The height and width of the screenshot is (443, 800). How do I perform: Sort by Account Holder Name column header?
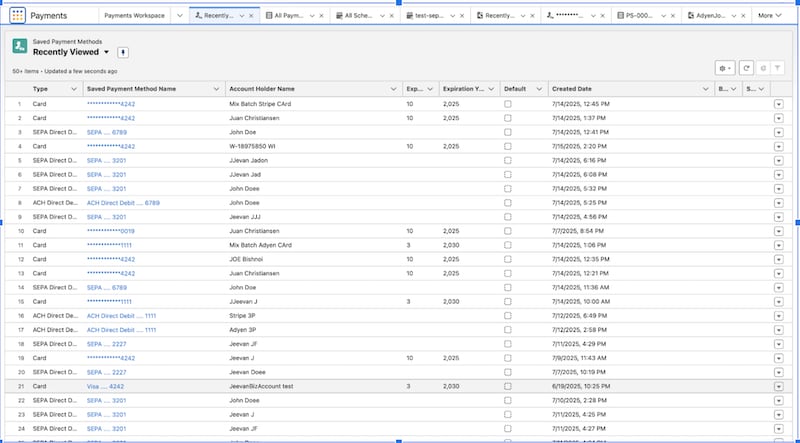[261, 89]
